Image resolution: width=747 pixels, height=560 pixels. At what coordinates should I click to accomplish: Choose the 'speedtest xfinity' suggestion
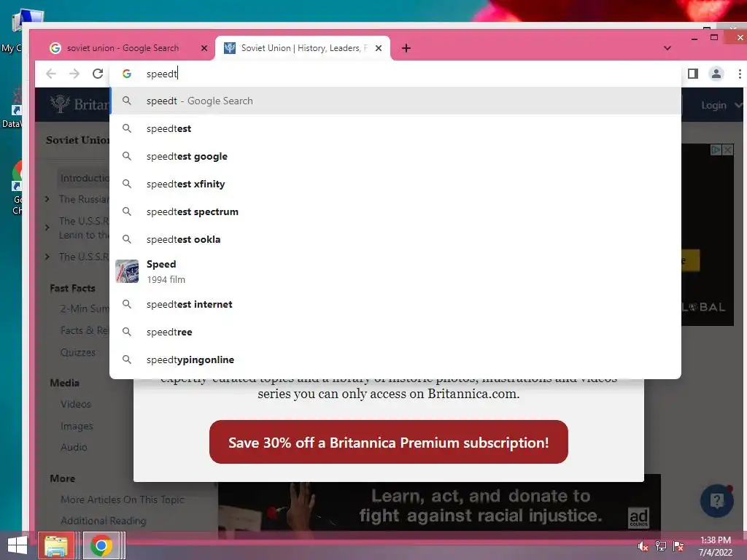[x=395, y=184]
